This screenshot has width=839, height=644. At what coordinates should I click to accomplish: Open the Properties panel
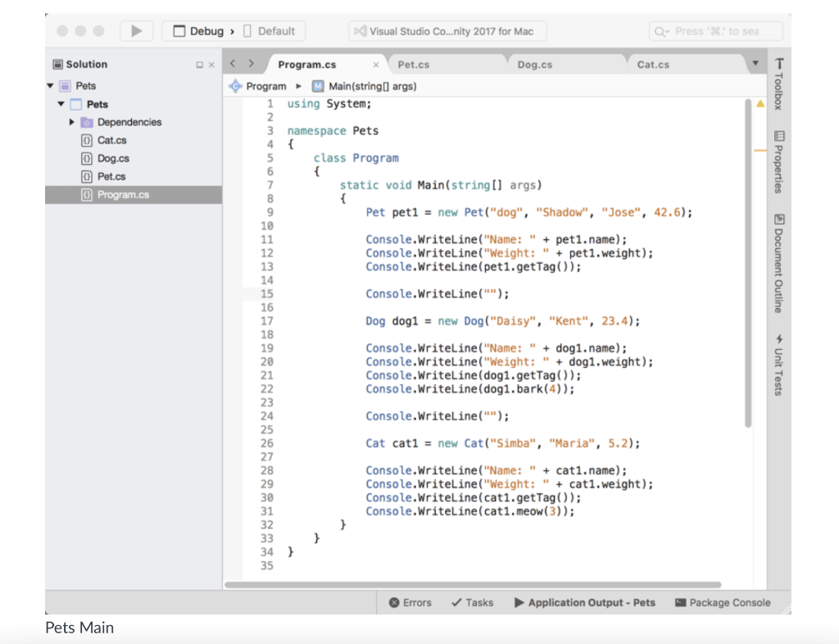(778, 164)
